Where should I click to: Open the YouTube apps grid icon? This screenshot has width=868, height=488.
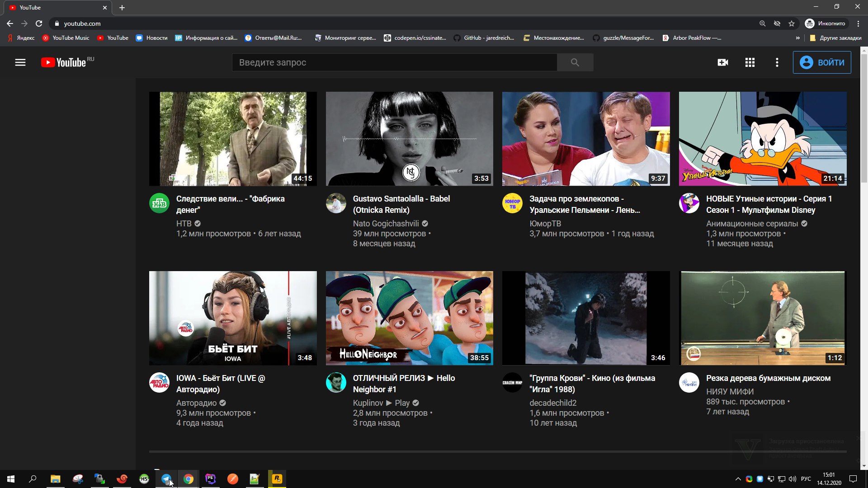click(750, 62)
